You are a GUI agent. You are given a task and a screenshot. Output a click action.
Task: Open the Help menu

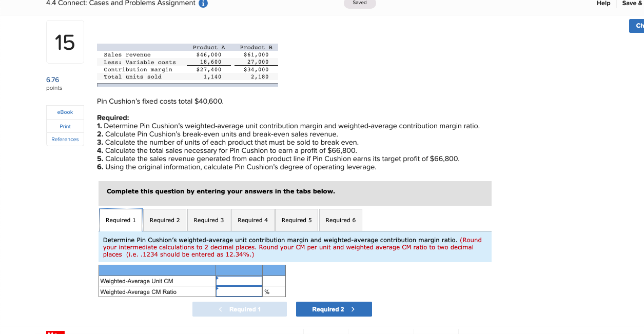click(603, 3)
